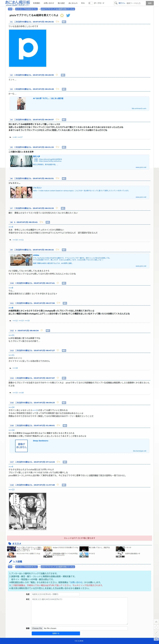Viewport: 159px width, 644px height.
Task: Click the >>11 anchor inside post >>15 text
Action: 35,410
